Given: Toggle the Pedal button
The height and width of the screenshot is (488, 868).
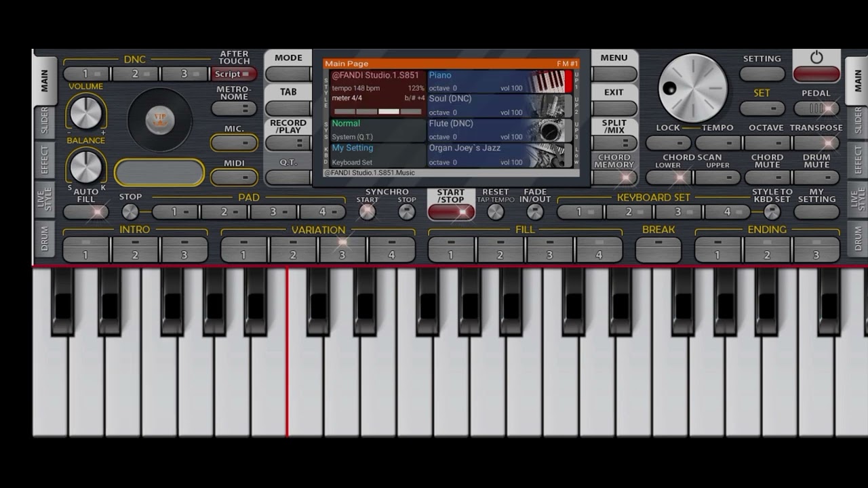Looking at the screenshot, I should 816,108.
